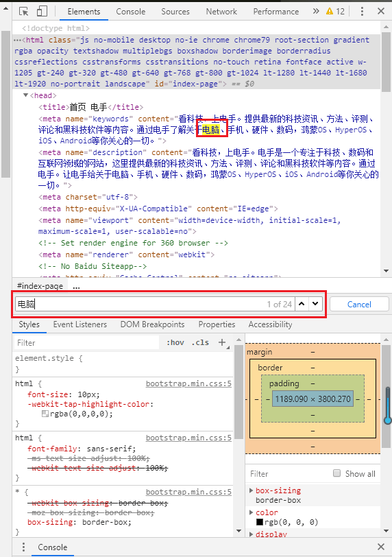
Task: Cancel the DOM search
Action: click(359, 305)
